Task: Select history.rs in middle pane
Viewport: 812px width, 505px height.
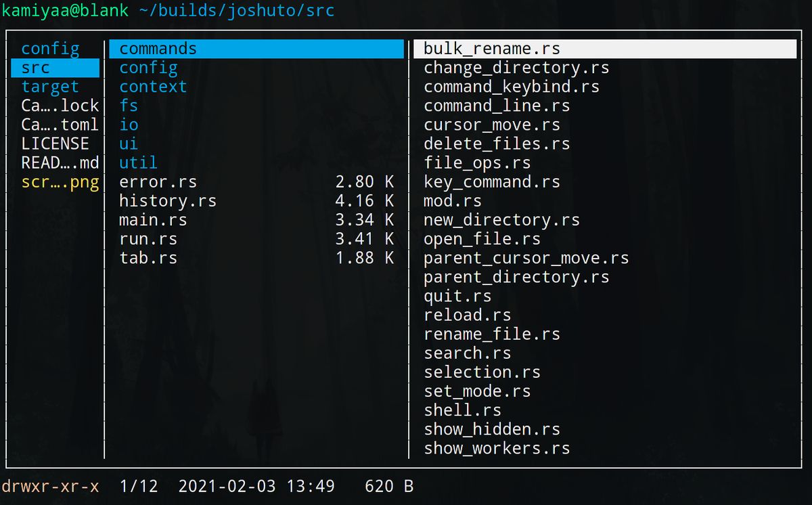Action: (x=168, y=200)
